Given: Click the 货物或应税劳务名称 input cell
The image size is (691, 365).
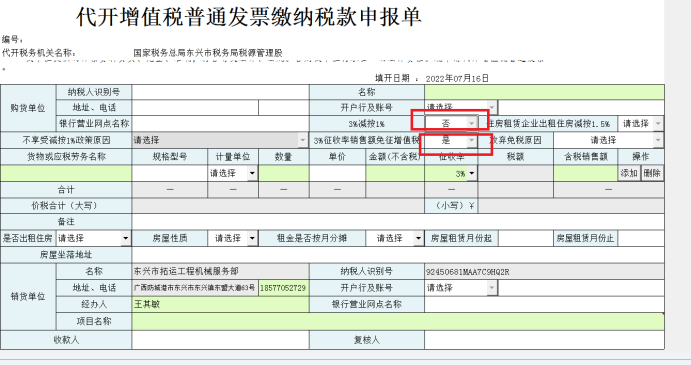Looking at the screenshot, I should click(x=66, y=173).
